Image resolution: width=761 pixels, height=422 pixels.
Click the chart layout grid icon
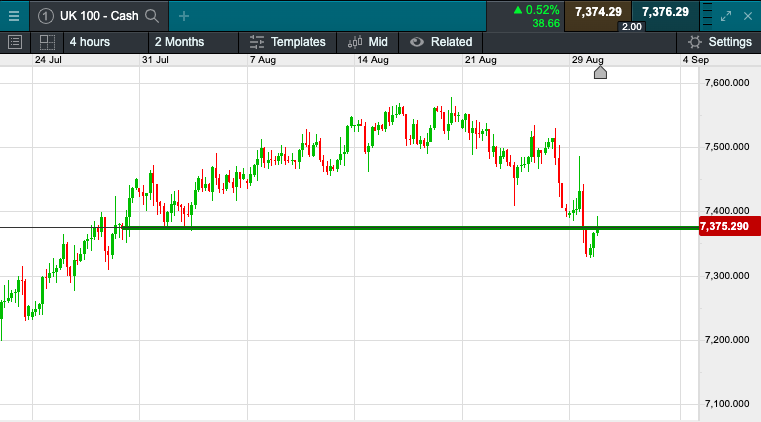[46, 42]
